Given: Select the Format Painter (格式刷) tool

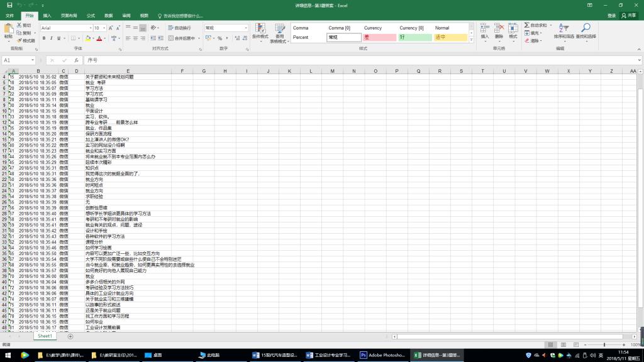Looking at the screenshot, I should pos(25,40).
